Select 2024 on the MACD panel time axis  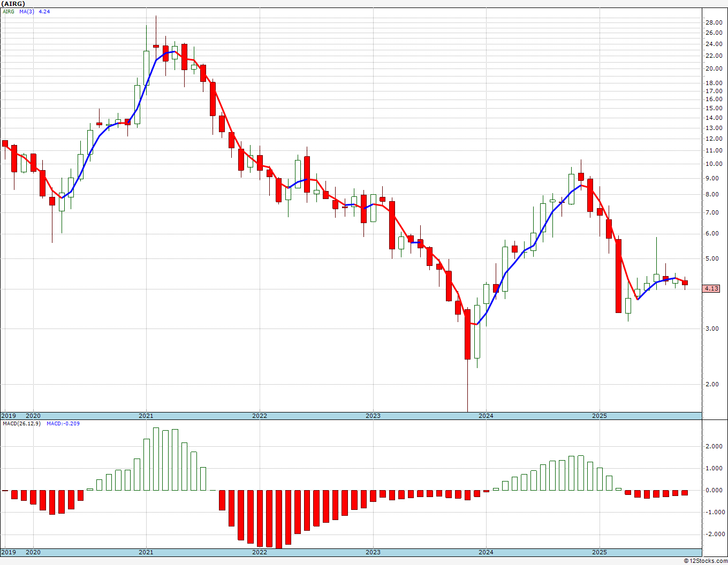pos(486,552)
